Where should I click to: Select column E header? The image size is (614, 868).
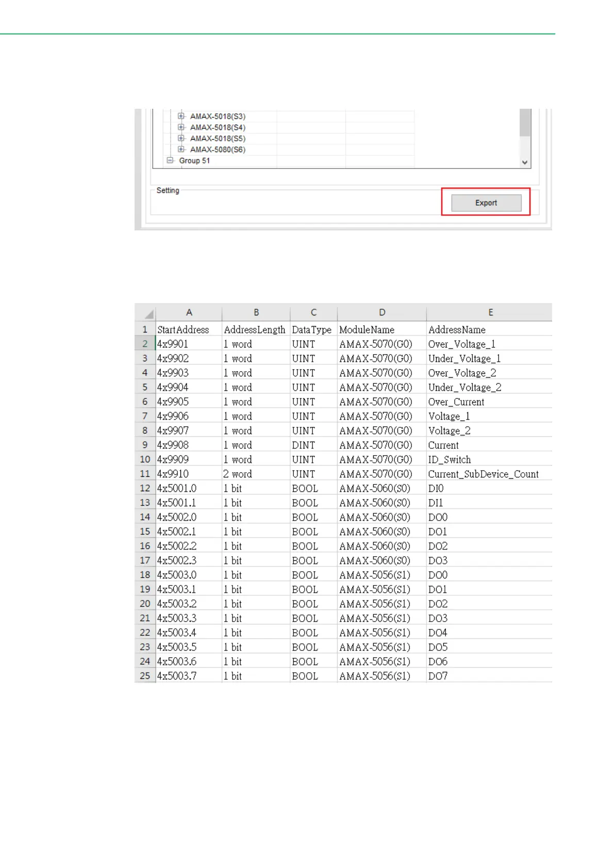[x=490, y=312]
